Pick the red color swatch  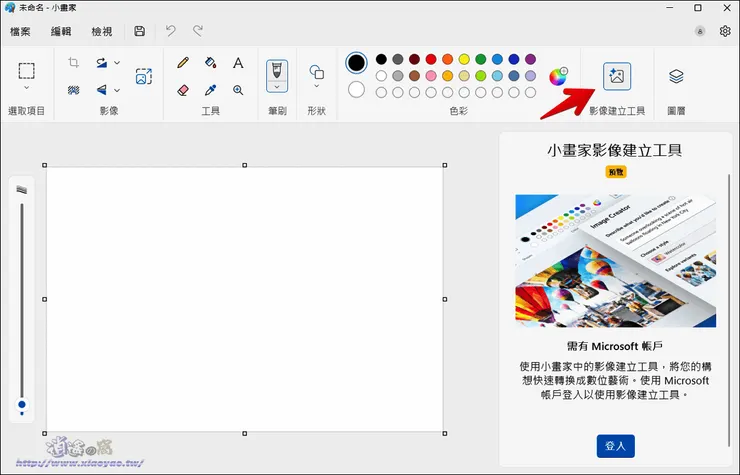tap(431, 59)
